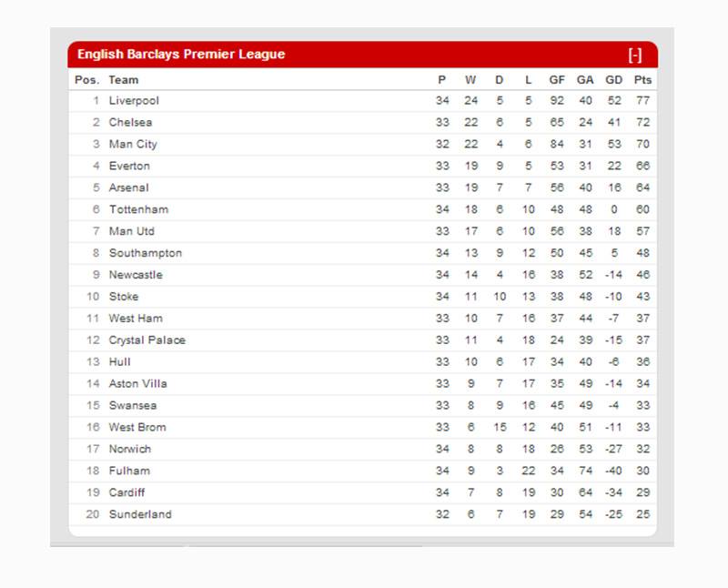Screen dimensions: 728x588
Task: Click Man City in the table
Action: [133, 145]
